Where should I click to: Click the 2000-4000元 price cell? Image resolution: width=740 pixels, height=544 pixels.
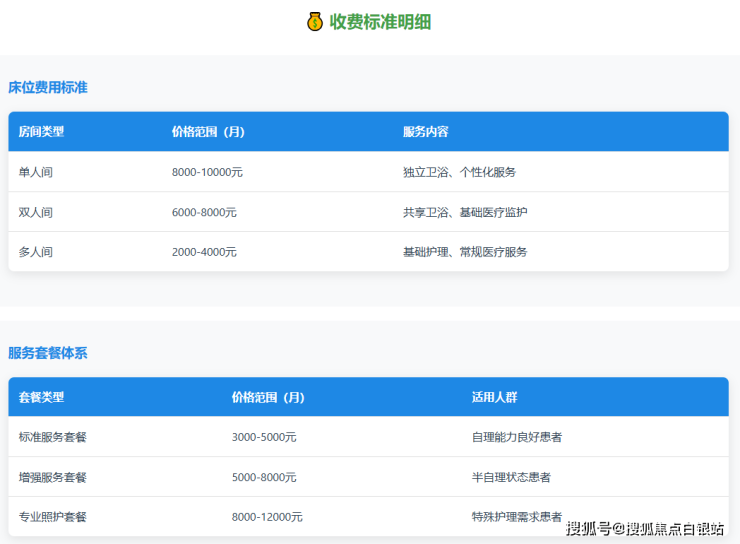coord(204,252)
